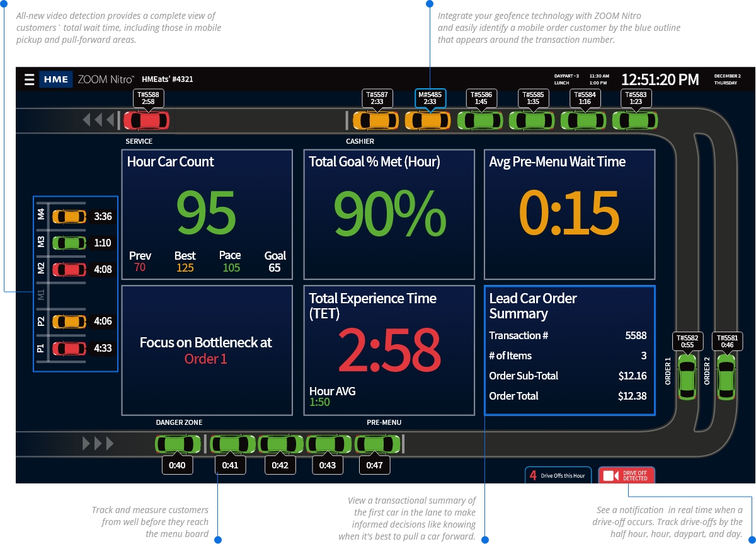This screenshot has height=544, width=756.
Task: Click the Focus on Bottleneck tile
Action: pyautogui.click(x=207, y=350)
